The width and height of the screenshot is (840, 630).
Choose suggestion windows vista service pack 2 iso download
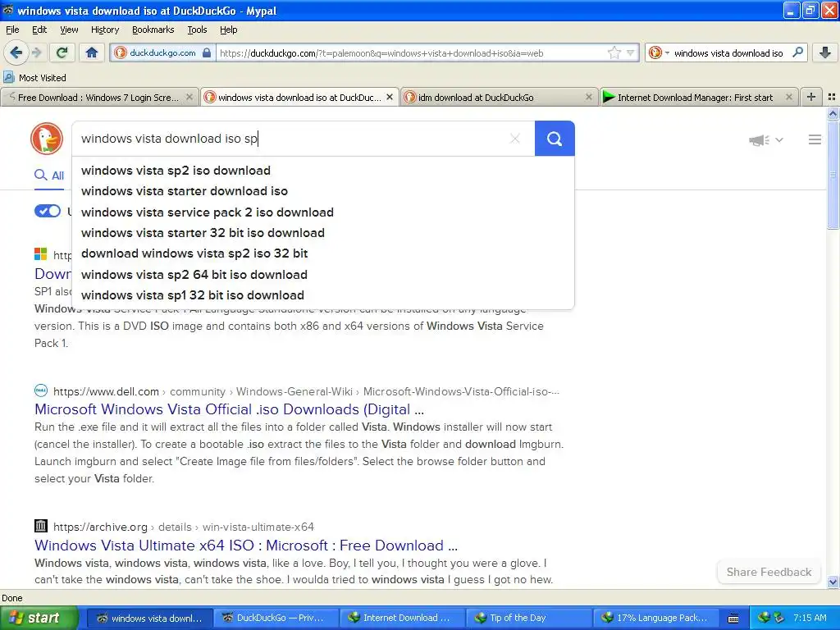pos(323,212)
